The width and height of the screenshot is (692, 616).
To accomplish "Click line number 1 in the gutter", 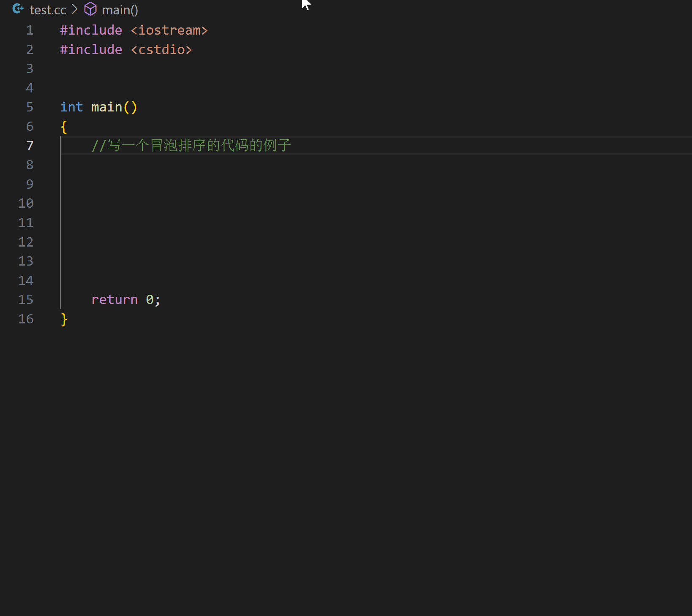I will [30, 30].
